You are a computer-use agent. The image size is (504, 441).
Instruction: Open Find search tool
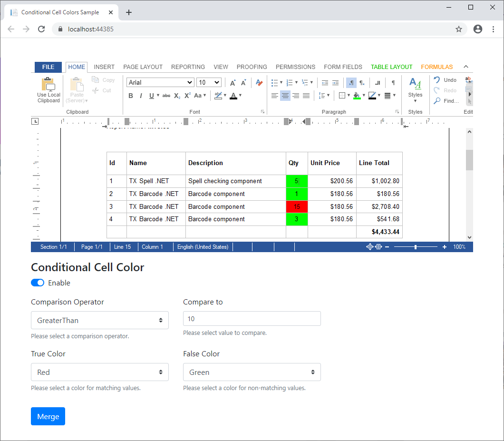click(x=446, y=101)
